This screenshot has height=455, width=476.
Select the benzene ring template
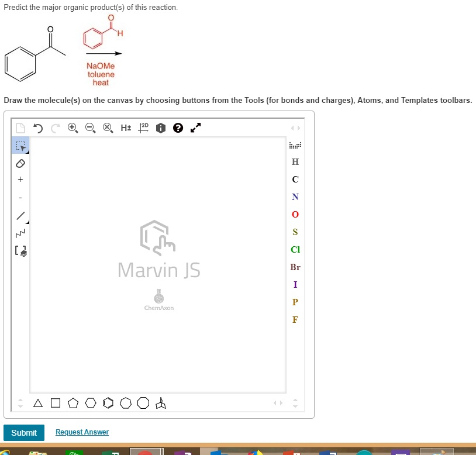coord(108,402)
